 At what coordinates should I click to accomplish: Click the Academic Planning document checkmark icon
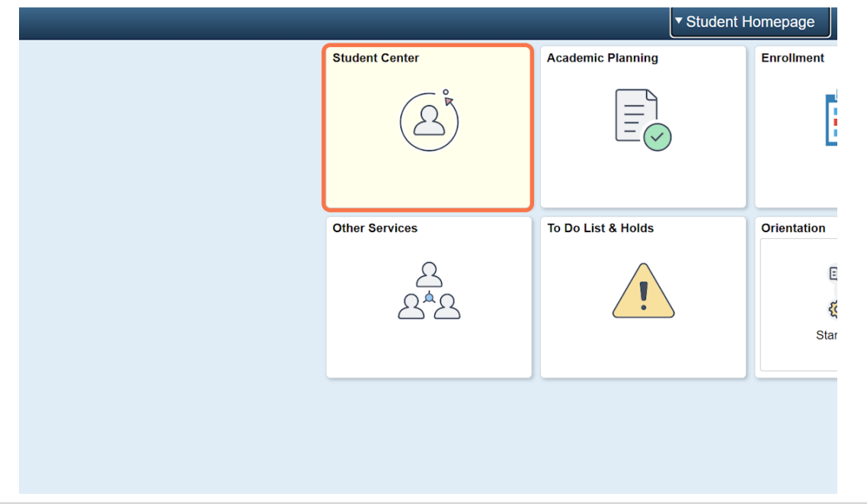tap(643, 120)
